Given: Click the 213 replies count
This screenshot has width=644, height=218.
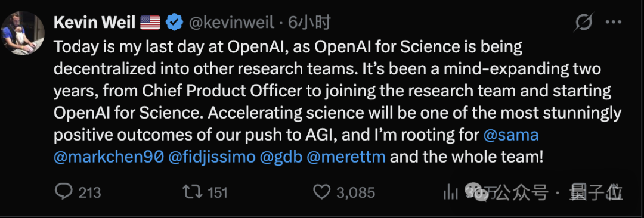Looking at the screenshot, I should 89,192.
